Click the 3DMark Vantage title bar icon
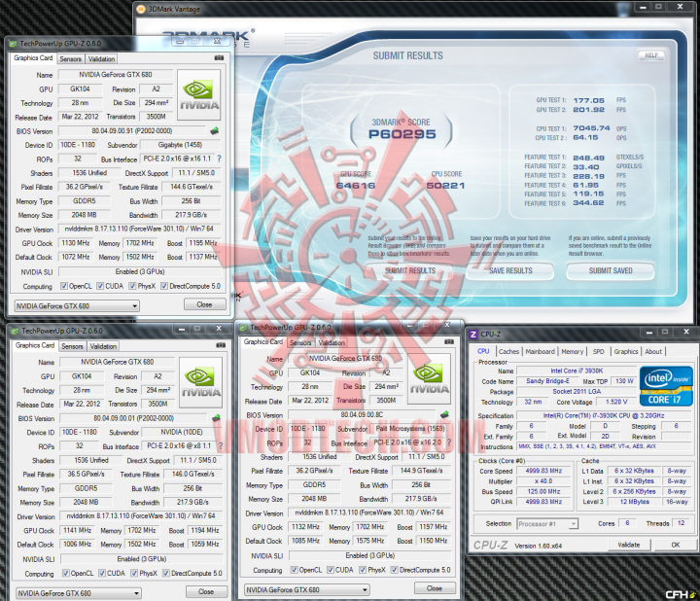Viewport: 700px width, 601px height. (x=141, y=9)
